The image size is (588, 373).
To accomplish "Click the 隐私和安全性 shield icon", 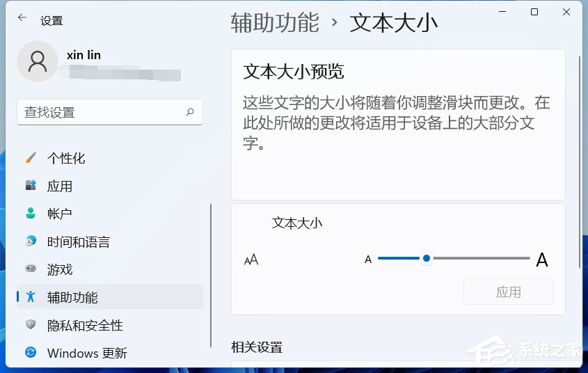I will (x=31, y=325).
